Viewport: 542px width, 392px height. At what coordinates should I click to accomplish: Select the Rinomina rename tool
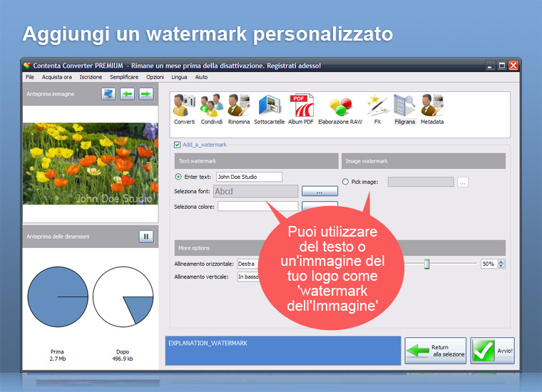238,109
